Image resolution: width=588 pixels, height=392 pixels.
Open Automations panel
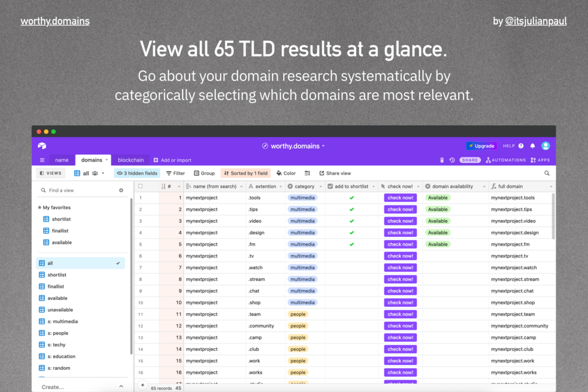(506, 160)
